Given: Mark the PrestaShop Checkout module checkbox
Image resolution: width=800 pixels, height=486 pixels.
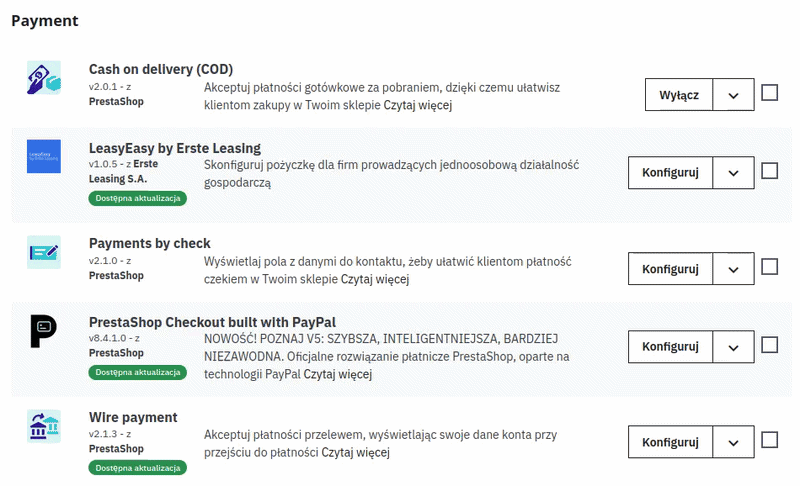Looking at the screenshot, I should [769, 345].
